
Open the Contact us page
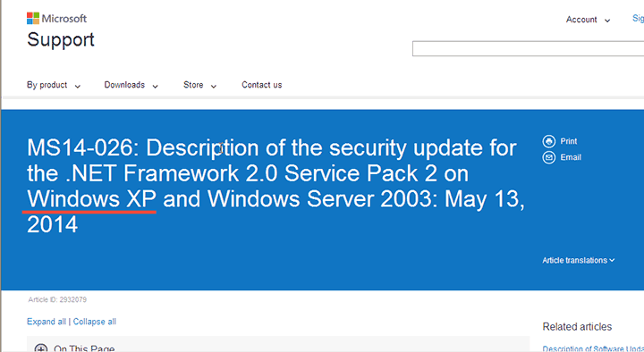point(261,85)
